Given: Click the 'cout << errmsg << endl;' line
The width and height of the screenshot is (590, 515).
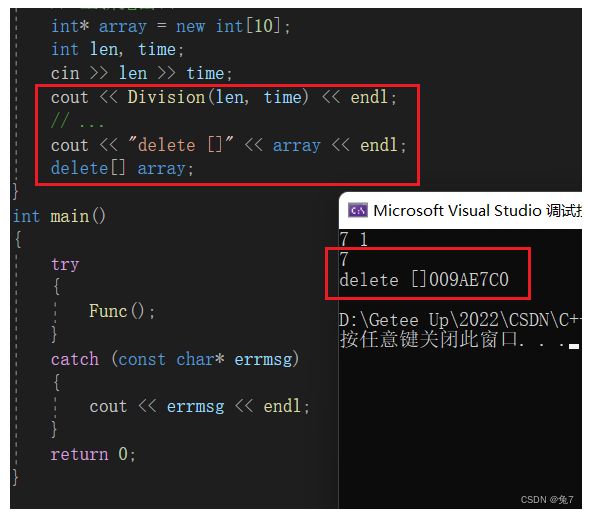Looking at the screenshot, I should 199,407.
